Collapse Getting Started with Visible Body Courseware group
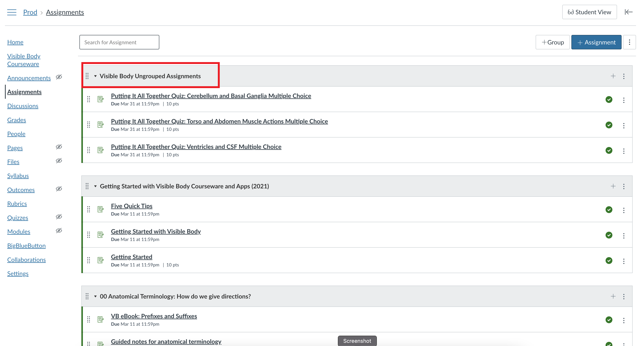The image size is (644, 346). click(95, 186)
